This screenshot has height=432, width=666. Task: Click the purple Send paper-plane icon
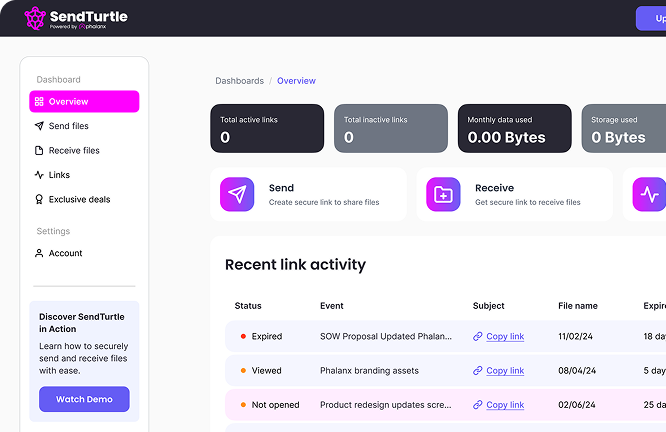coord(238,194)
